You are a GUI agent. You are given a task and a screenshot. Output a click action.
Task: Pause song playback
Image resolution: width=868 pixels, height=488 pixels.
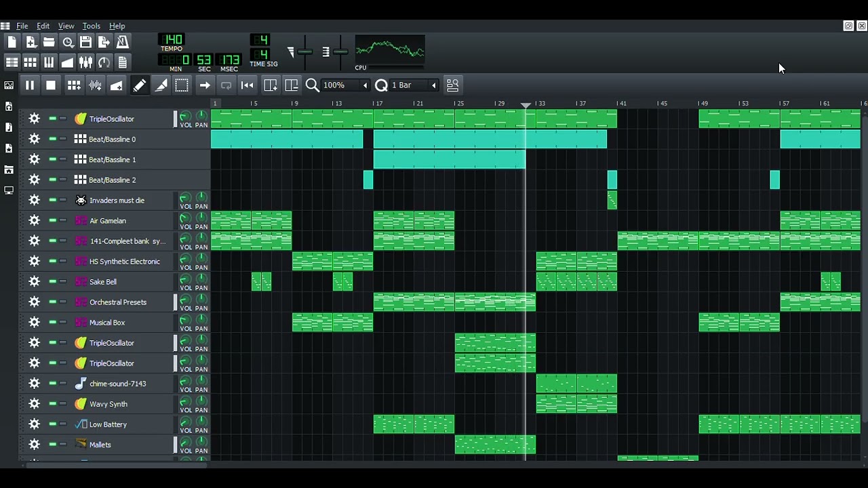(30, 85)
